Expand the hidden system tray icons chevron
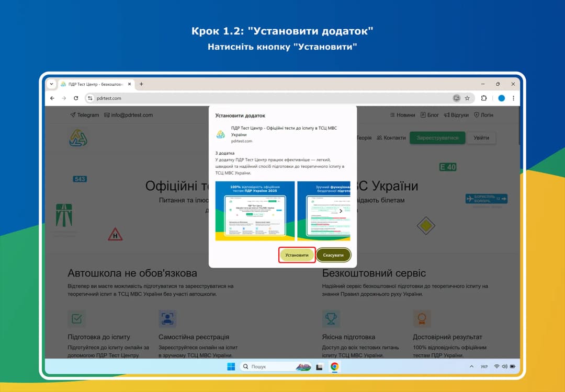Image resolution: width=565 pixels, height=392 pixels. pos(471,366)
